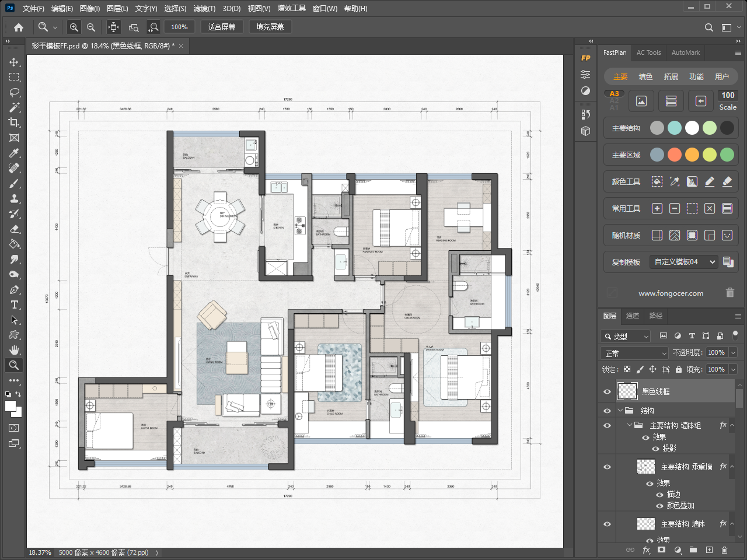
Task: Hide the 主要结构 承重墙 layer
Action: pyautogui.click(x=607, y=467)
